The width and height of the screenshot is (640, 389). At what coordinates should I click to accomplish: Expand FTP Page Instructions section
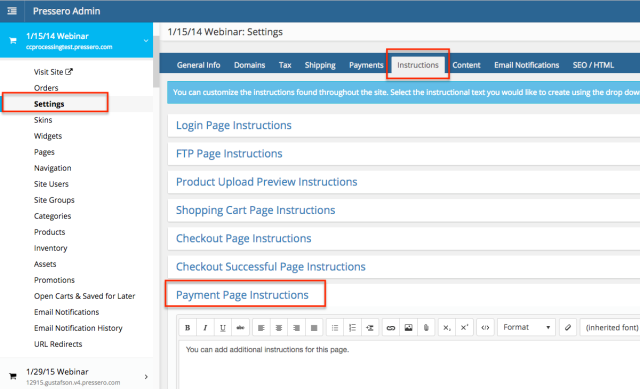tap(229, 153)
